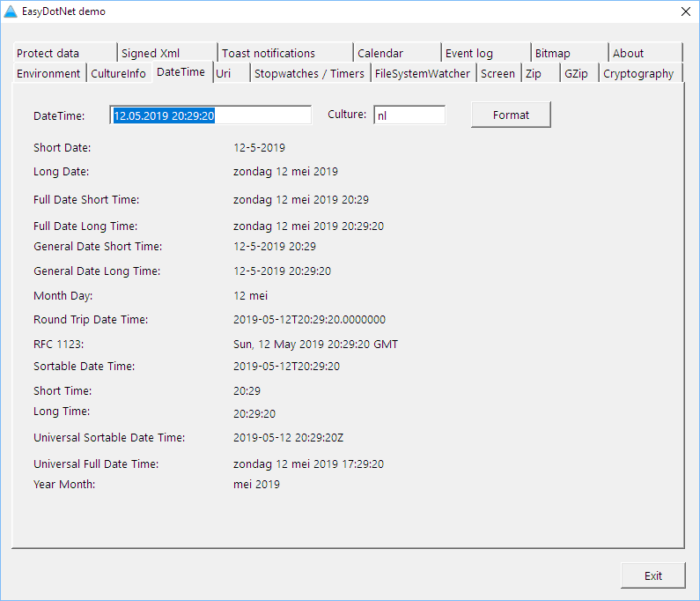
Task: Click the Exit button
Action: point(652,575)
